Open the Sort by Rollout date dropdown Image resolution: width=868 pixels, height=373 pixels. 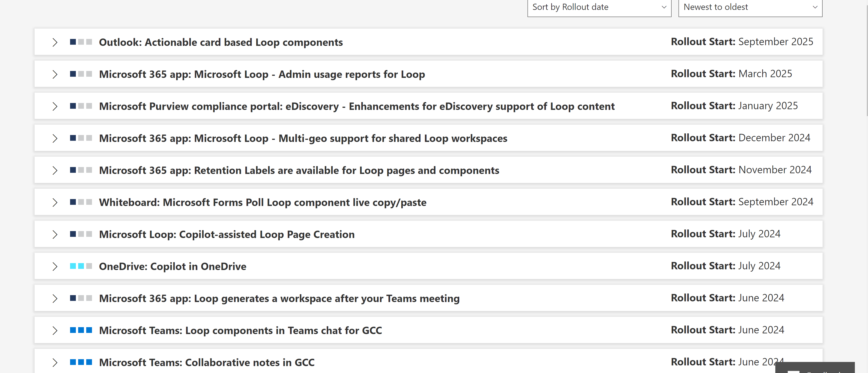(599, 7)
